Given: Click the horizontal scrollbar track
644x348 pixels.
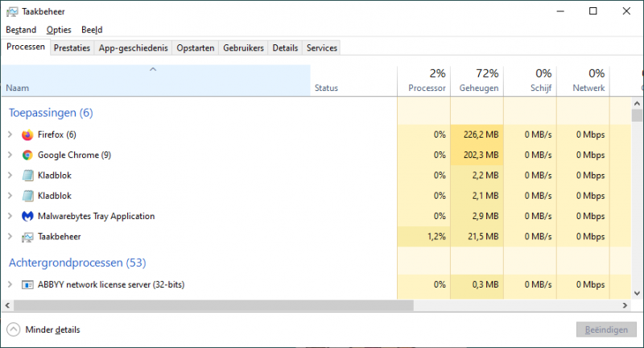Looking at the screenshot, I should coord(322,305).
